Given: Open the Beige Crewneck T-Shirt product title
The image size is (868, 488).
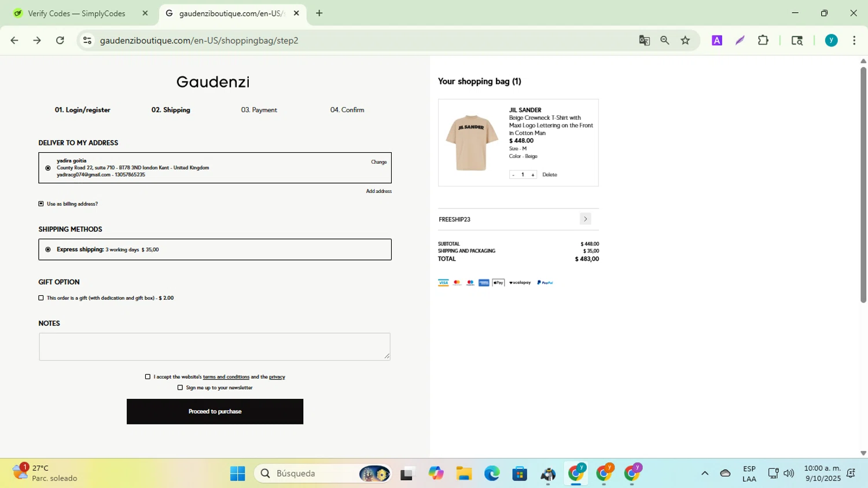Looking at the screenshot, I should [551, 125].
